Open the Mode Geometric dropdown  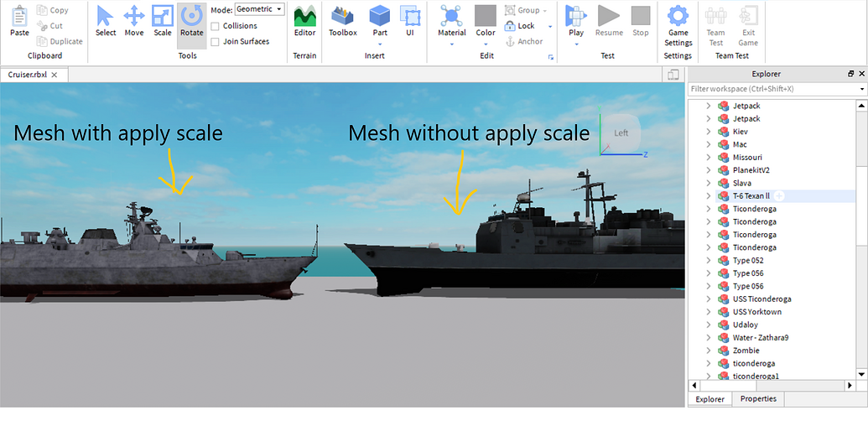(260, 9)
